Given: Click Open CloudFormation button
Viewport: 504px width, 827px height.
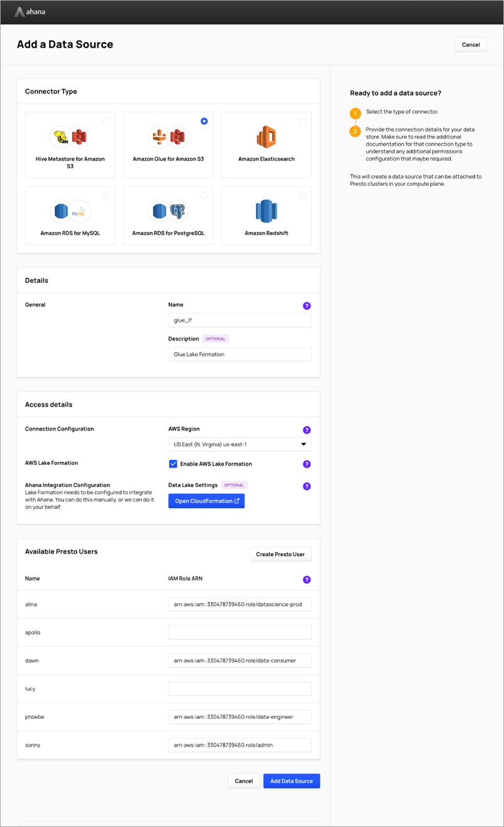Looking at the screenshot, I should 206,501.
